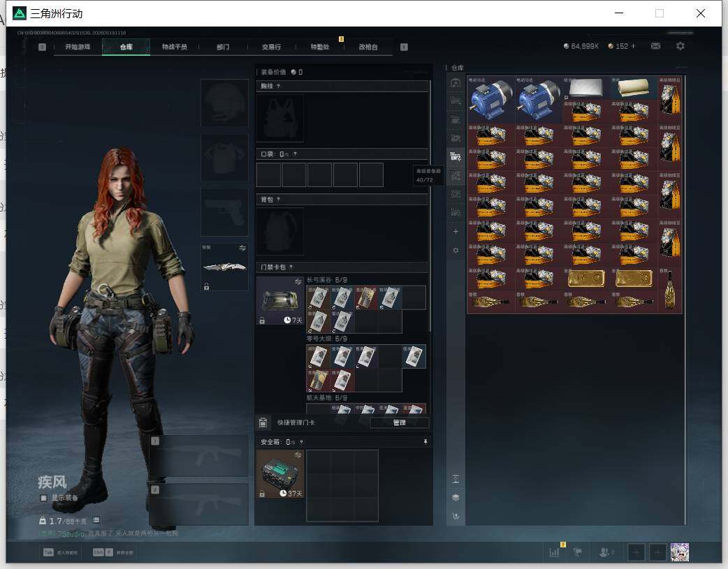Click the help question mark beside 门禁卡包
This screenshot has height=569, width=728.
tap(291, 267)
